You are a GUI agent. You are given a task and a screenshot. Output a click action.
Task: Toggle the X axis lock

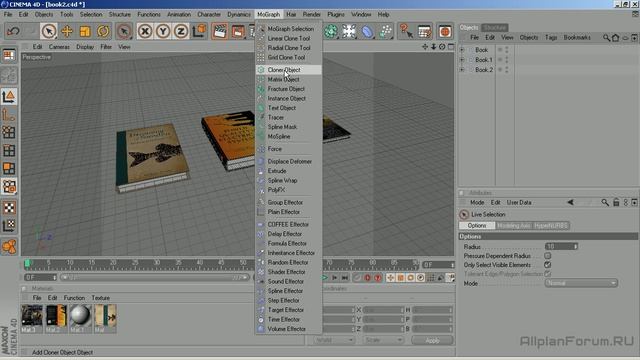point(145,31)
